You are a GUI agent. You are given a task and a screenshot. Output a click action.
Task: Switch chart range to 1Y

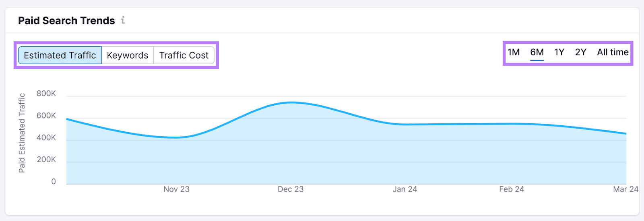pos(559,52)
